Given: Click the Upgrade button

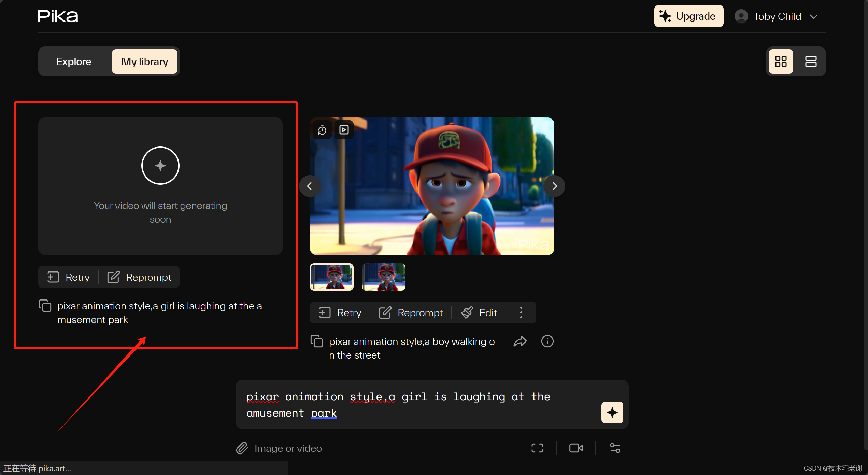Looking at the screenshot, I should [688, 16].
